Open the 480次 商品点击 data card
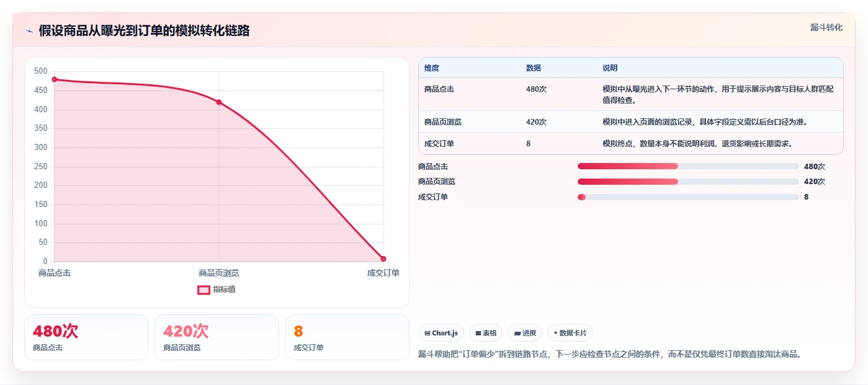Image resolution: width=868 pixels, height=385 pixels. click(86, 337)
